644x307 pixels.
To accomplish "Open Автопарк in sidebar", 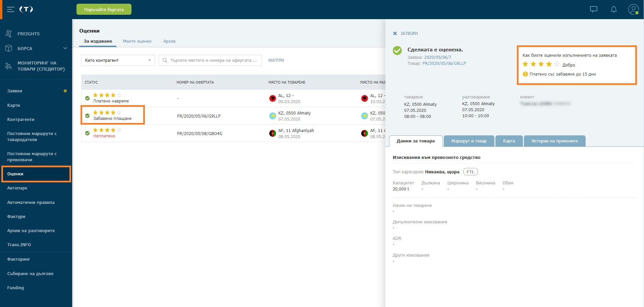I will [x=17, y=188].
